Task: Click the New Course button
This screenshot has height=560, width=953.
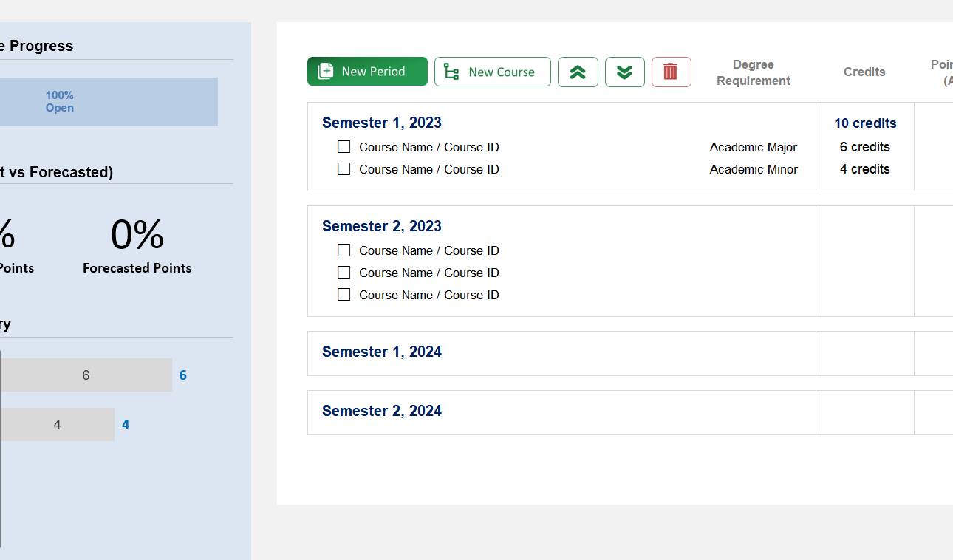Action: click(x=492, y=72)
